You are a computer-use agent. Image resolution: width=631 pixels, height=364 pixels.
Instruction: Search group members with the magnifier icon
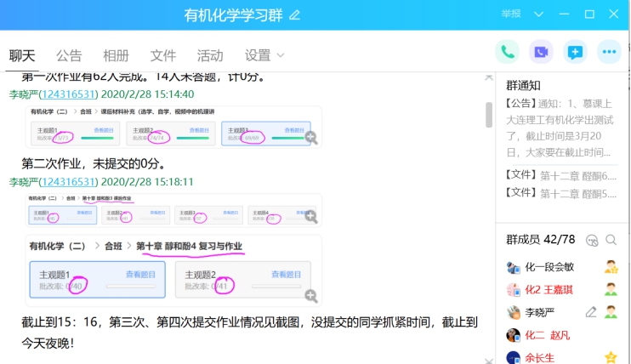pyautogui.click(x=610, y=241)
